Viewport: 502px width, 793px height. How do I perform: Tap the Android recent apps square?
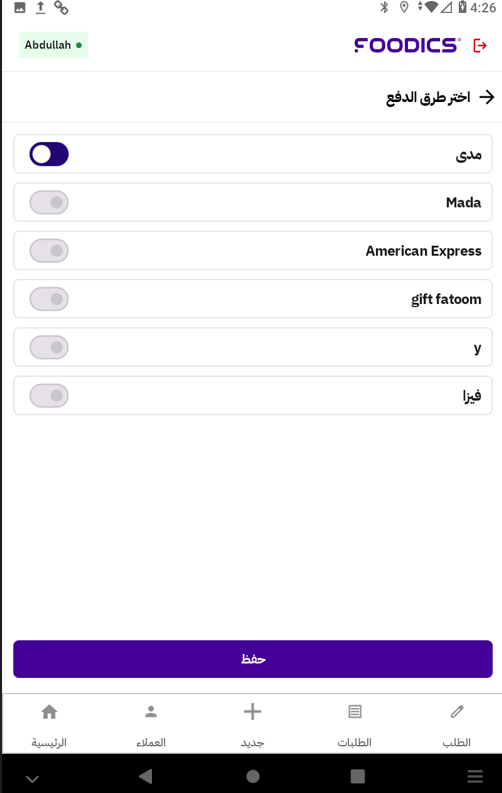tap(357, 776)
